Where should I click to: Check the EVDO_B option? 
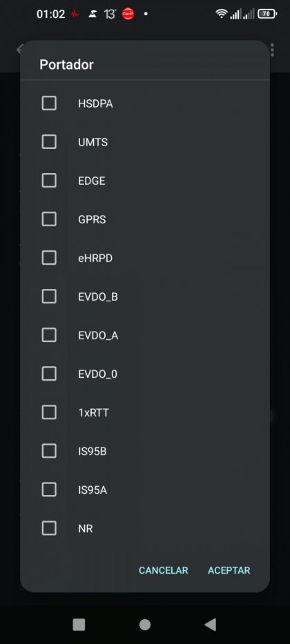point(49,296)
